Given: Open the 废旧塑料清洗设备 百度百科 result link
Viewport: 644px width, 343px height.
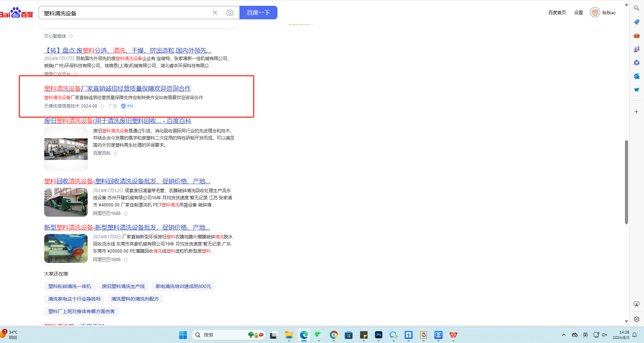Looking at the screenshot, I should point(118,121).
